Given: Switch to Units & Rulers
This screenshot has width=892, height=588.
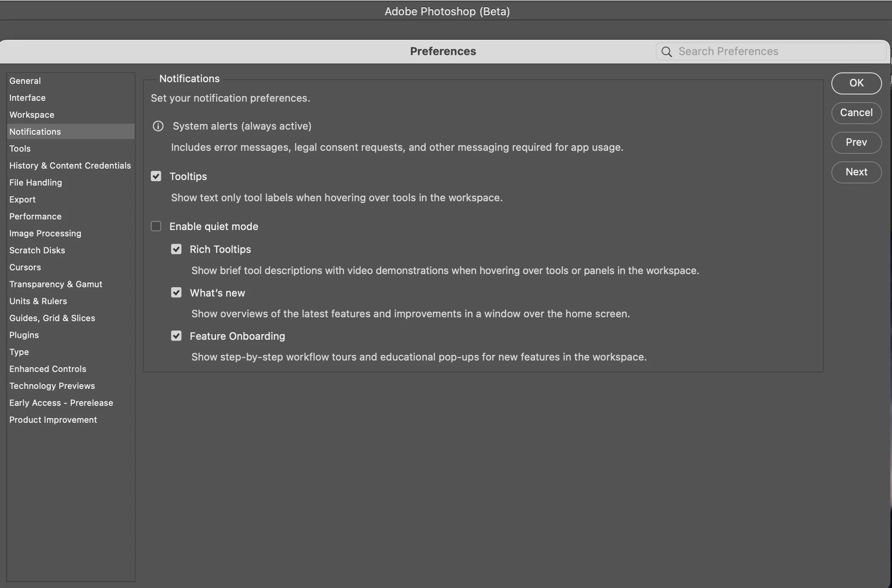Looking at the screenshot, I should [x=71, y=301].
